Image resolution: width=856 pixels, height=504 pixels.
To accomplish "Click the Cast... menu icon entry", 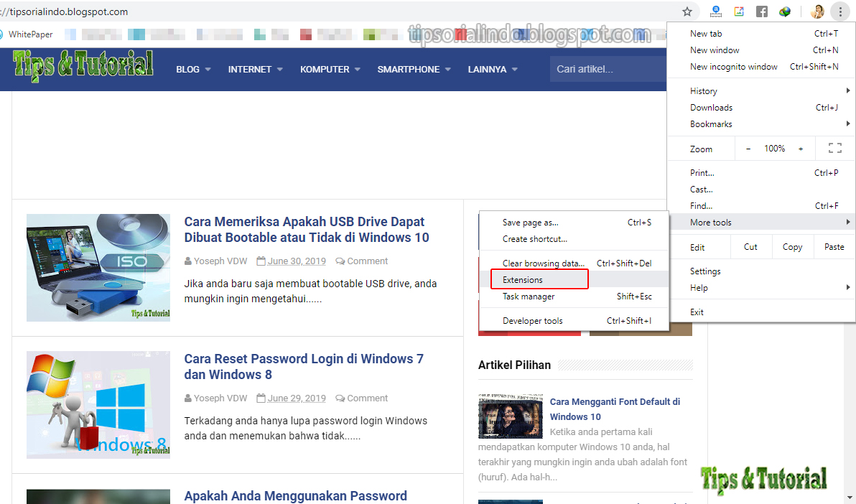I will tap(702, 189).
